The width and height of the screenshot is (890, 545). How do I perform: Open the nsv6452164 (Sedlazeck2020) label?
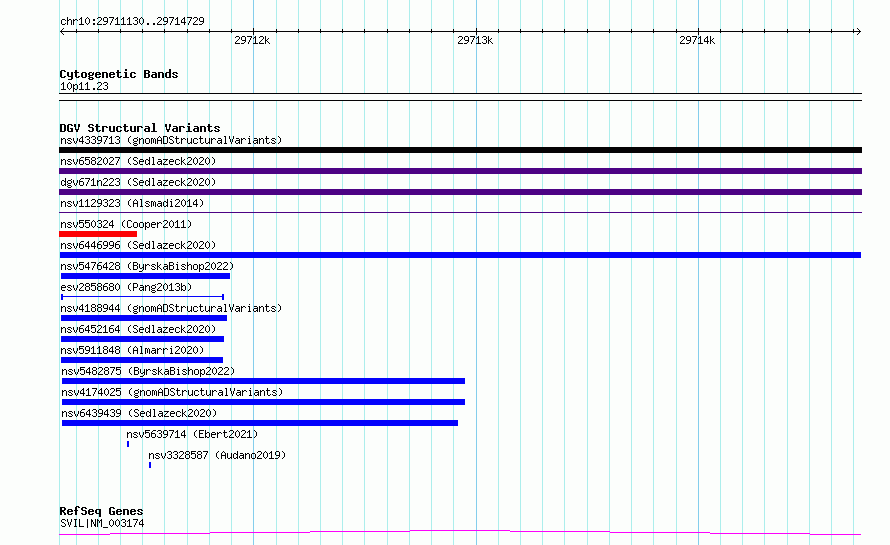point(138,329)
